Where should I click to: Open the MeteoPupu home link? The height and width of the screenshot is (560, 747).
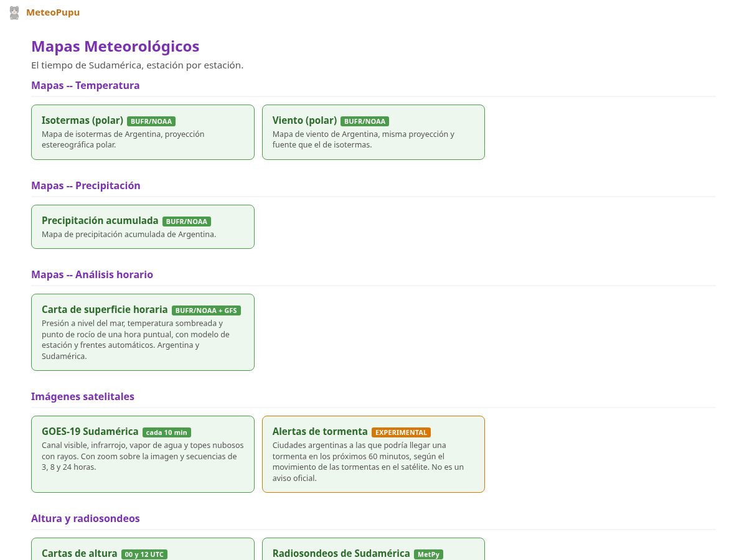tap(44, 12)
